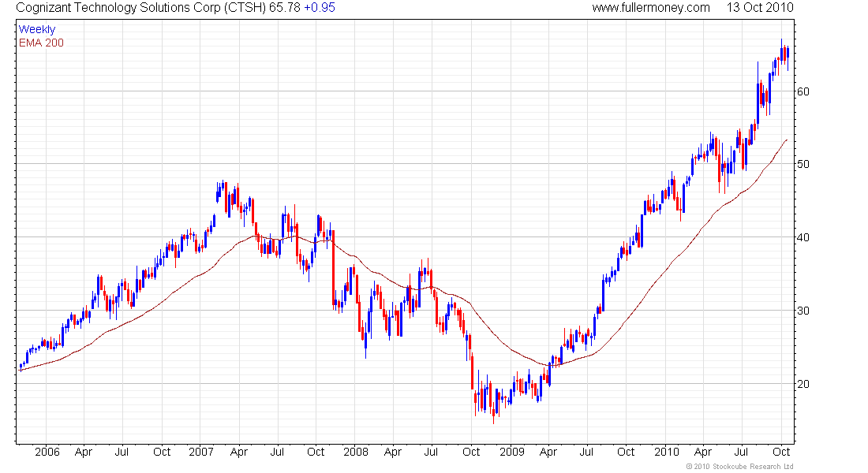Click the 30 price axis label
This screenshot has height=473, width=868.
[803, 311]
